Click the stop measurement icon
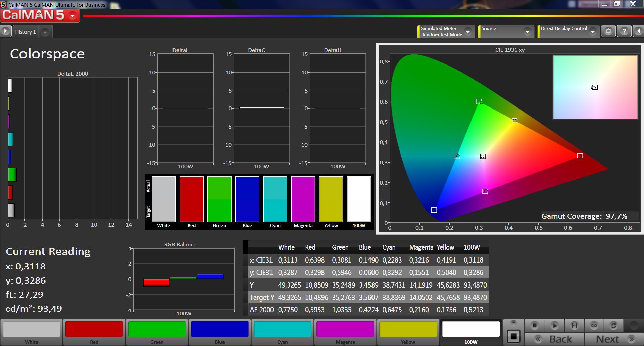 535,325
